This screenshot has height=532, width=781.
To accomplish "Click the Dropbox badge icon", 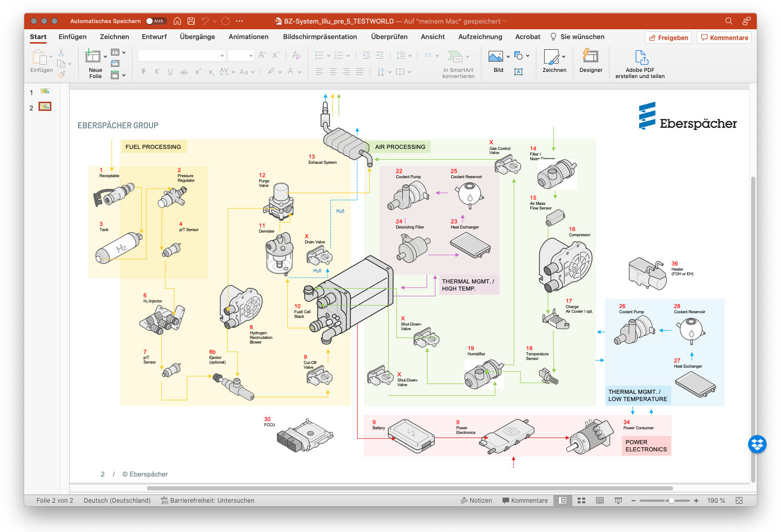I will pos(757,444).
